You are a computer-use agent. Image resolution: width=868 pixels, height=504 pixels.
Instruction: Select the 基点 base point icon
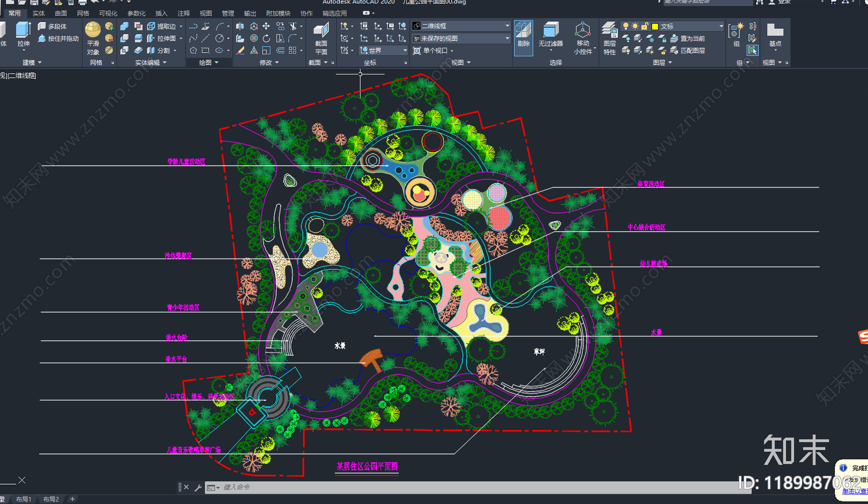pyautogui.click(x=775, y=31)
